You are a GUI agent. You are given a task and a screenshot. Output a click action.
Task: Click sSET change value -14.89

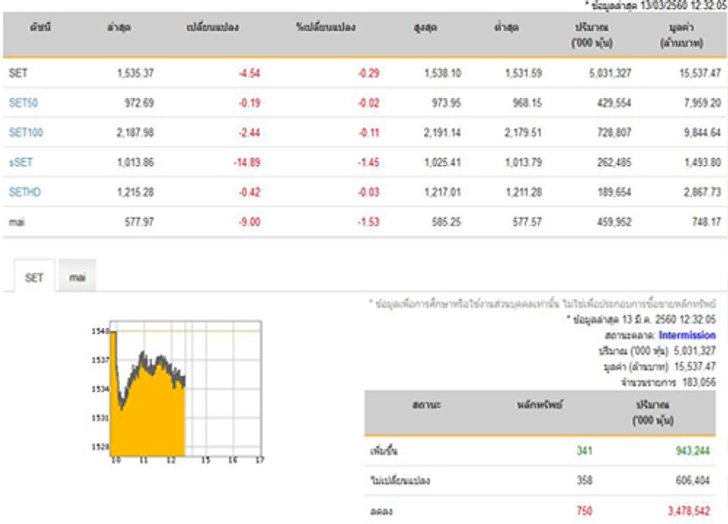point(247,162)
